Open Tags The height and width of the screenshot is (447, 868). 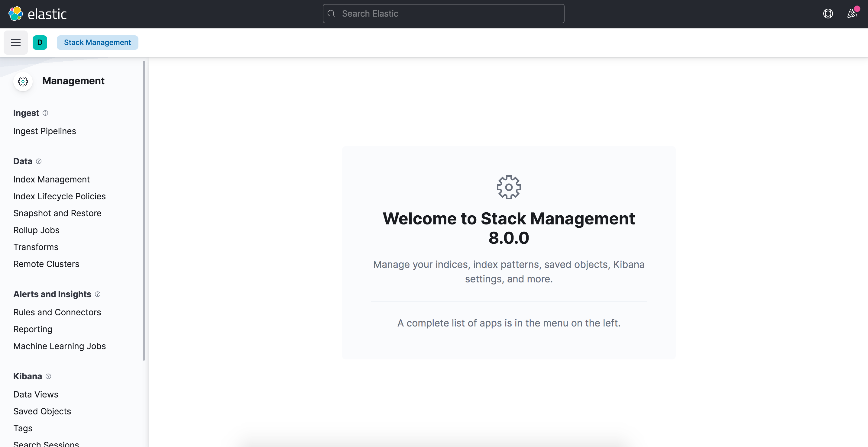click(x=23, y=428)
